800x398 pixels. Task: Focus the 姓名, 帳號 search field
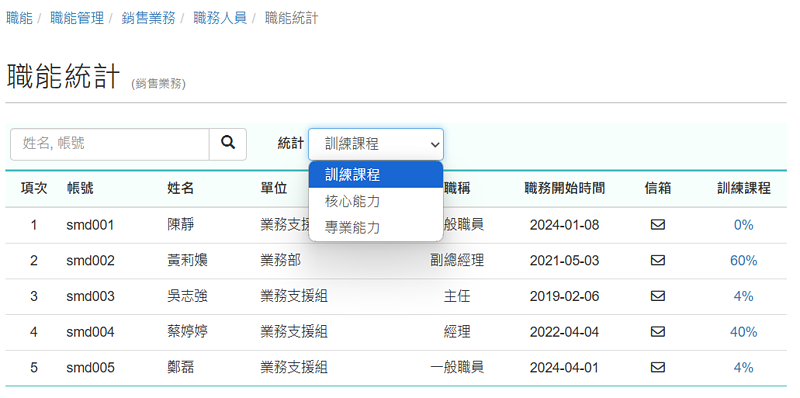[110, 144]
